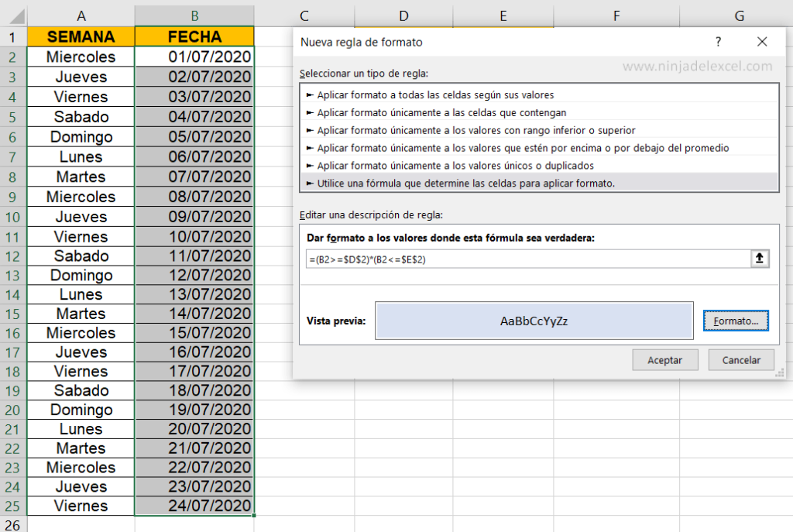Click cell containing 01/07/2020
Screen dimensions: 793x532
click(x=194, y=57)
